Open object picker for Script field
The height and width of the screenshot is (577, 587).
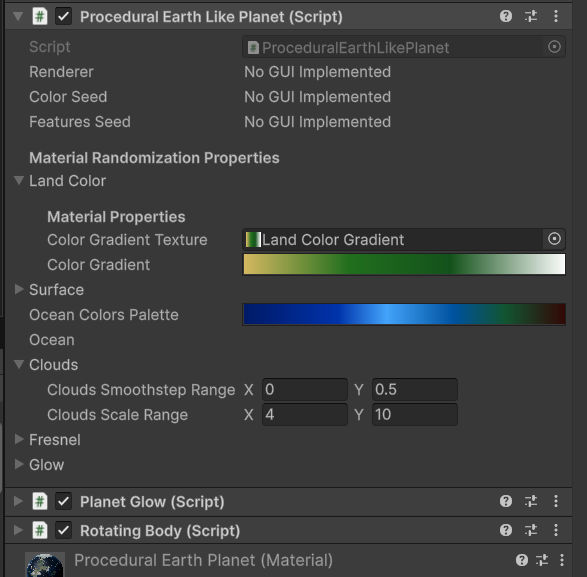pyautogui.click(x=554, y=47)
